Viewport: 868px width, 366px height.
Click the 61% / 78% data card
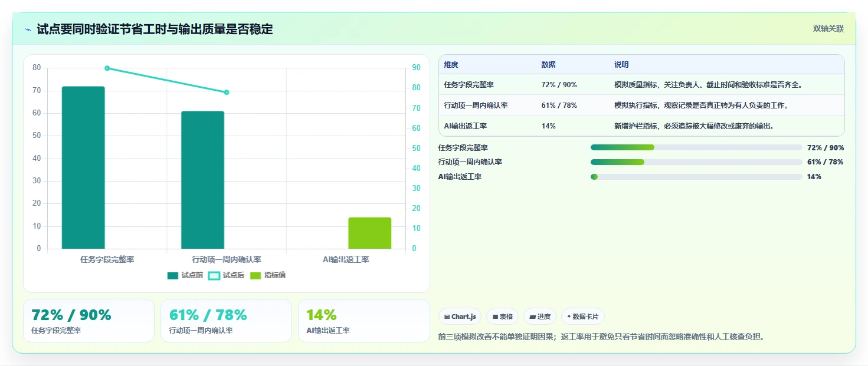226,321
